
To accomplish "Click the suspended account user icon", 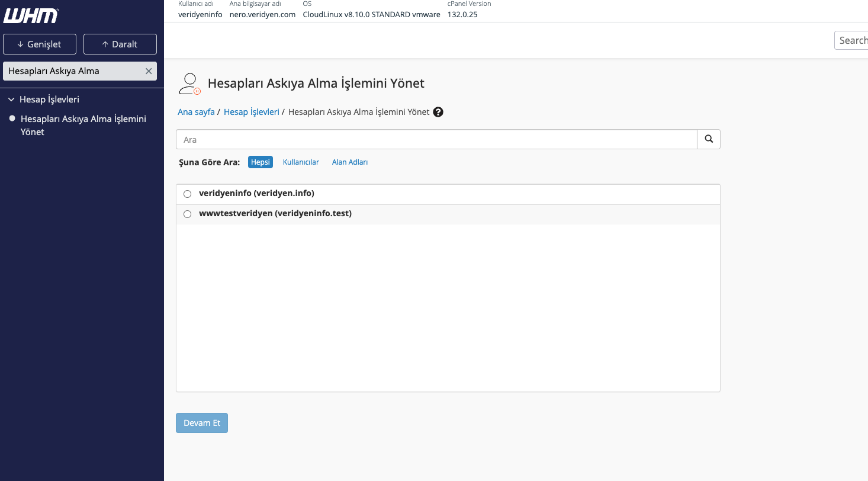I will (x=189, y=84).
